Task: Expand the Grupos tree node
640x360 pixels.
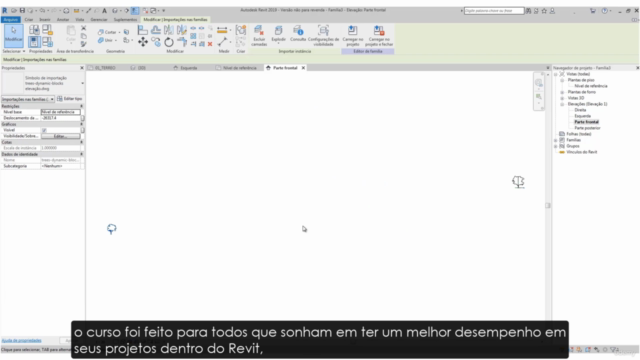Action: (x=556, y=146)
